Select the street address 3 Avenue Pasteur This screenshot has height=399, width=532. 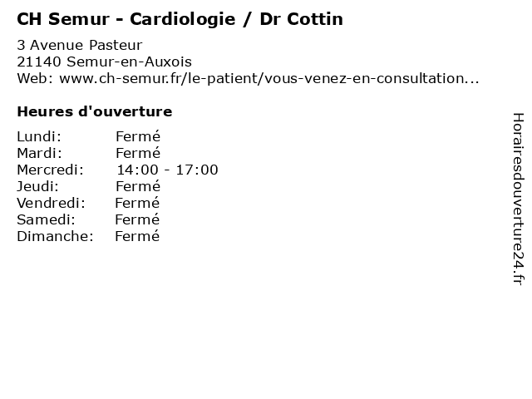tap(79, 45)
